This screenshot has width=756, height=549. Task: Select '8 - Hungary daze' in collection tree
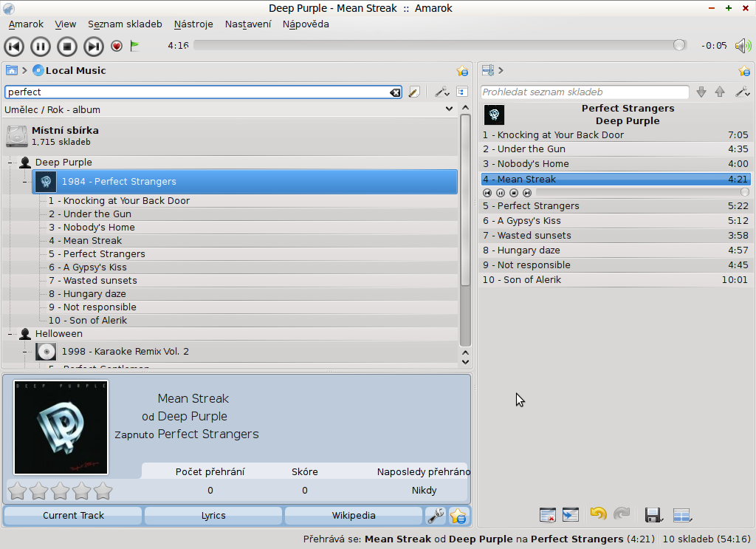point(87,294)
